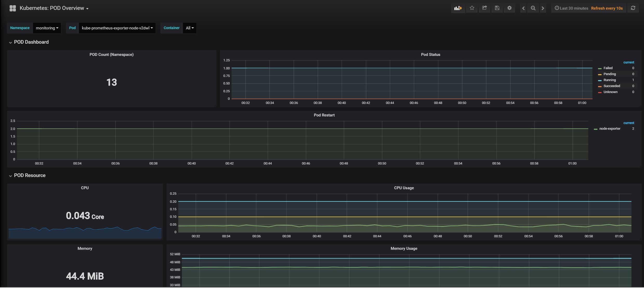This screenshot has width=644, height=288.
Task: Open dashboard settings gear
Action: tap(509, 8)
